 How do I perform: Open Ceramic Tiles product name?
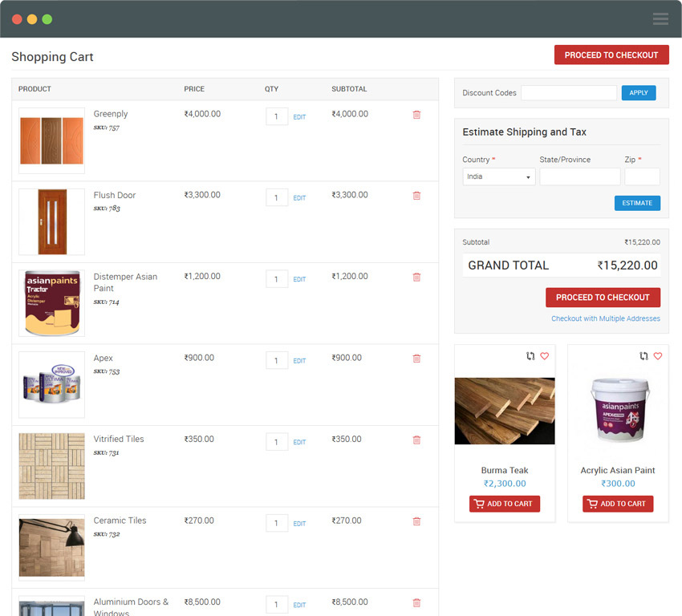tap(120, 521)
